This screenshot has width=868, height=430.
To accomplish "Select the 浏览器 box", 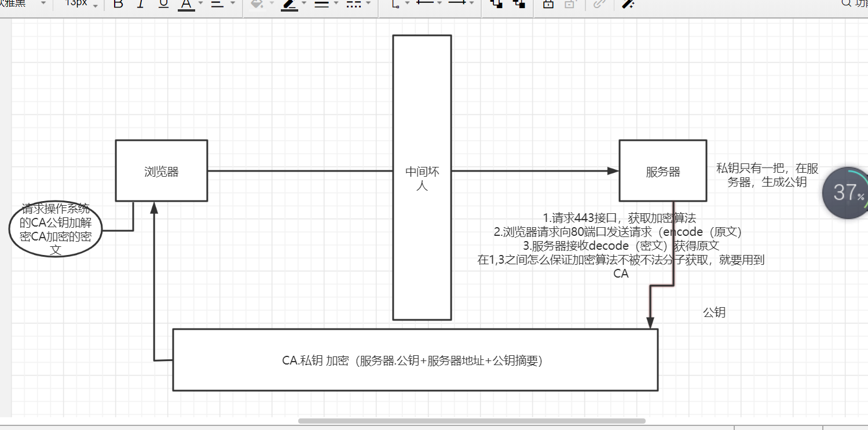I will tap(162, 171).
